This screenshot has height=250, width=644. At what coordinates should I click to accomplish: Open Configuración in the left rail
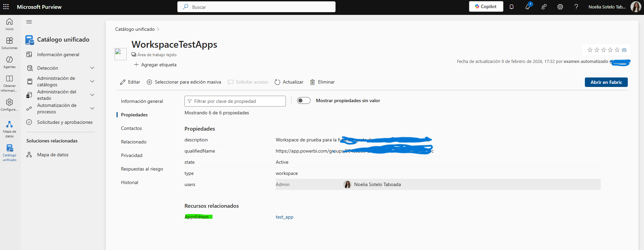pyautogui.click(x=9, y=105)
